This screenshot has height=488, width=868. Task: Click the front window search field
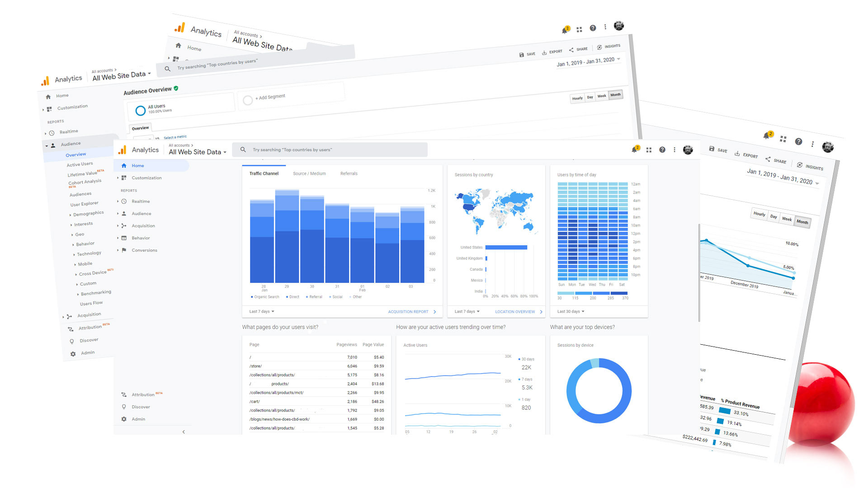pyautogui.click(x=330, y=150)
